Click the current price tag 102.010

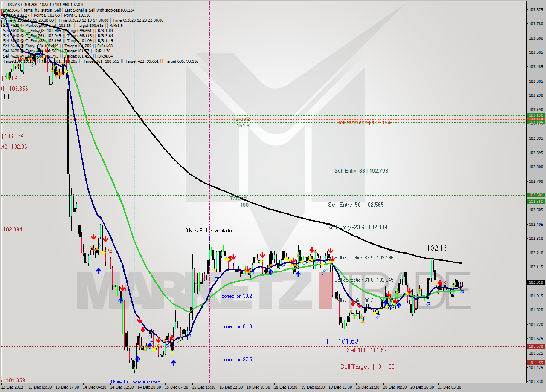coord(536,282)
